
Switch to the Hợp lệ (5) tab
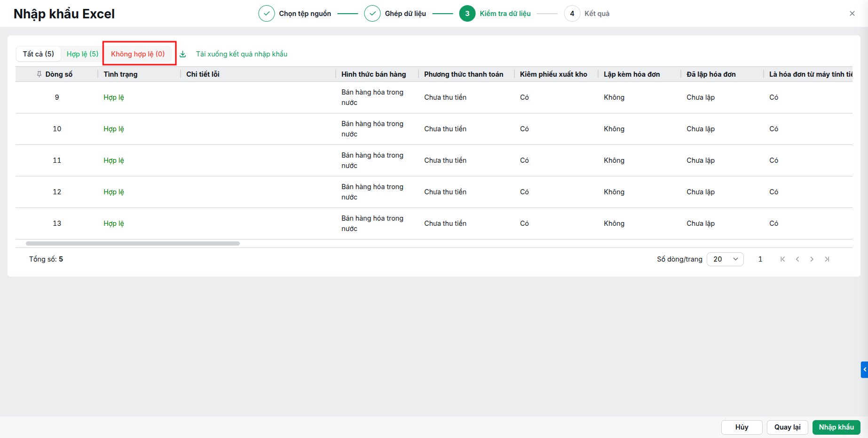(82, 54)
